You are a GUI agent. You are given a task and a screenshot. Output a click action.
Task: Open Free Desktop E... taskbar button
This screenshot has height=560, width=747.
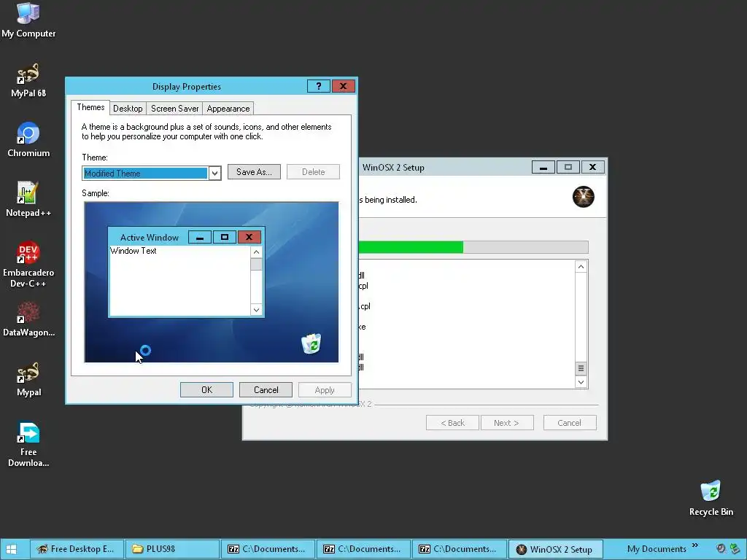click(x=76, y=549)
